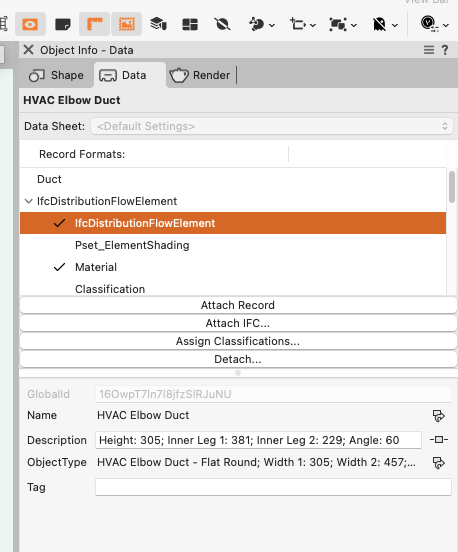Click the data mapping icon beside ObjectType

(x=439, y=463)
